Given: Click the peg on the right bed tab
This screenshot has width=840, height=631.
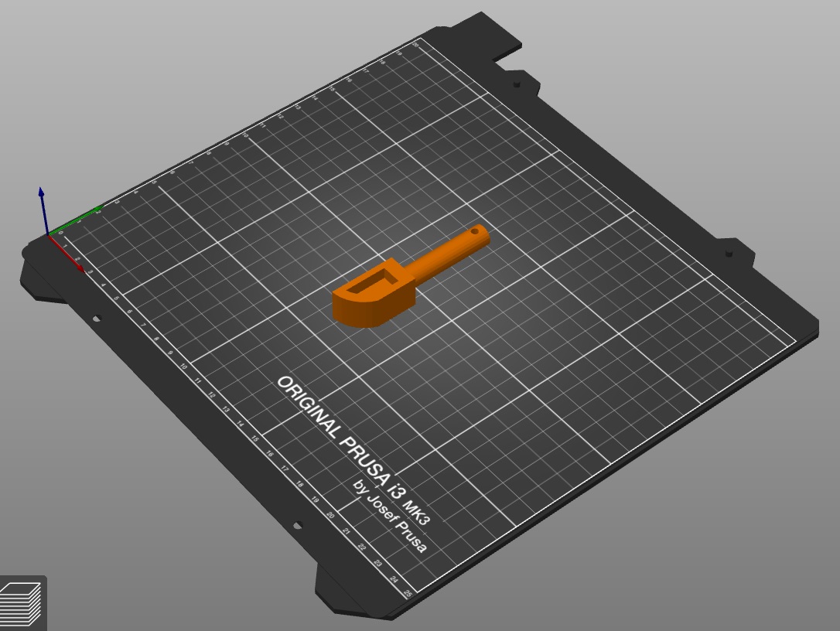Looking at the screenshot, I should (x=729, y=253).
